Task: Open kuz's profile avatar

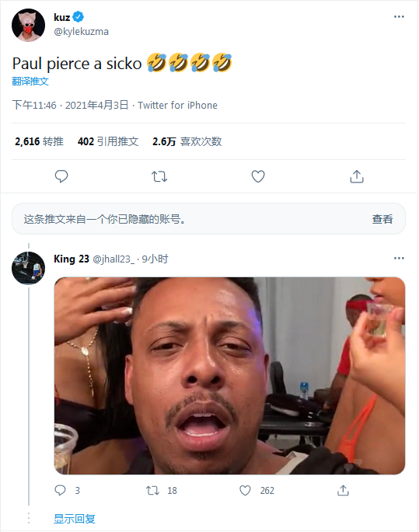Action: point(28,25)
